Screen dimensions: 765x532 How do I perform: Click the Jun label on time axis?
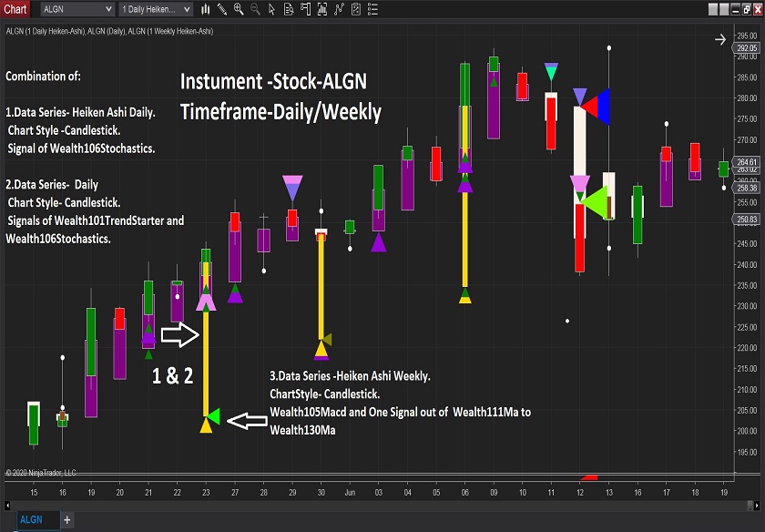351,492
